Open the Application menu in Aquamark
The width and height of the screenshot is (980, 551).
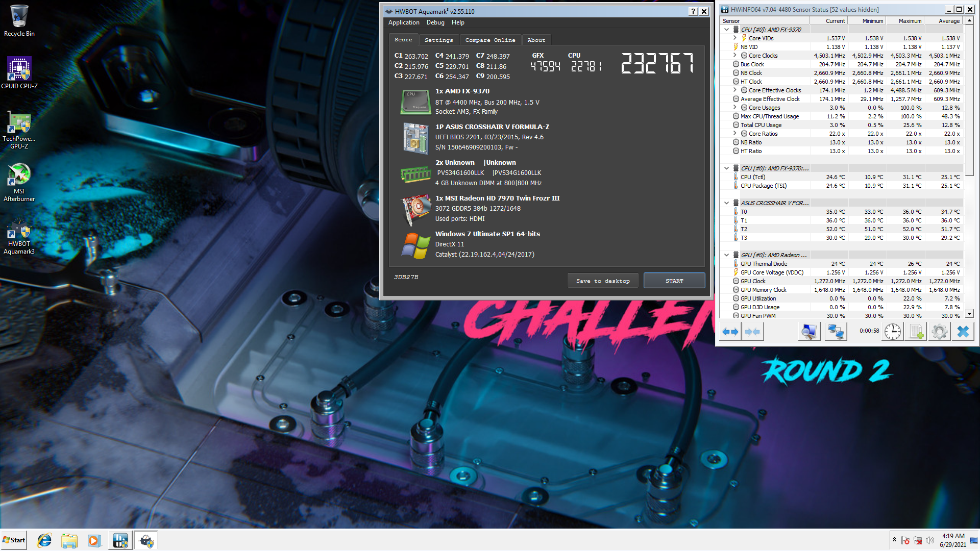(403, 22)
